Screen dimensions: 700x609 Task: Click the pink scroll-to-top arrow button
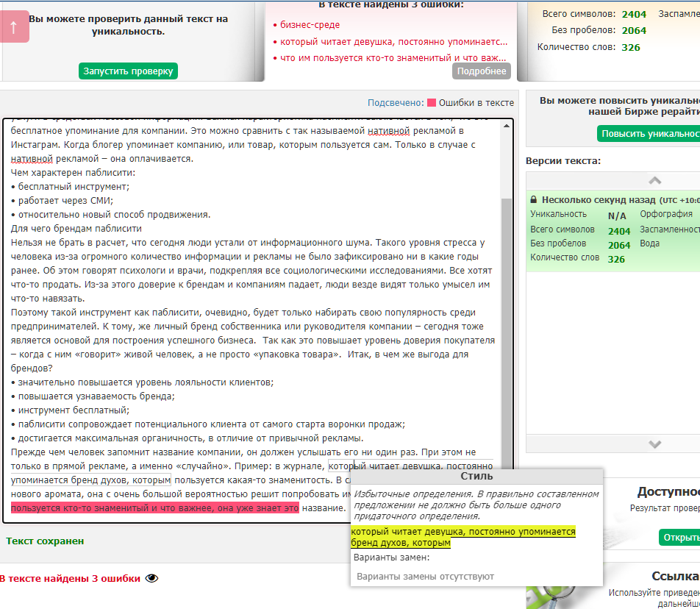[x=15, y=27]
